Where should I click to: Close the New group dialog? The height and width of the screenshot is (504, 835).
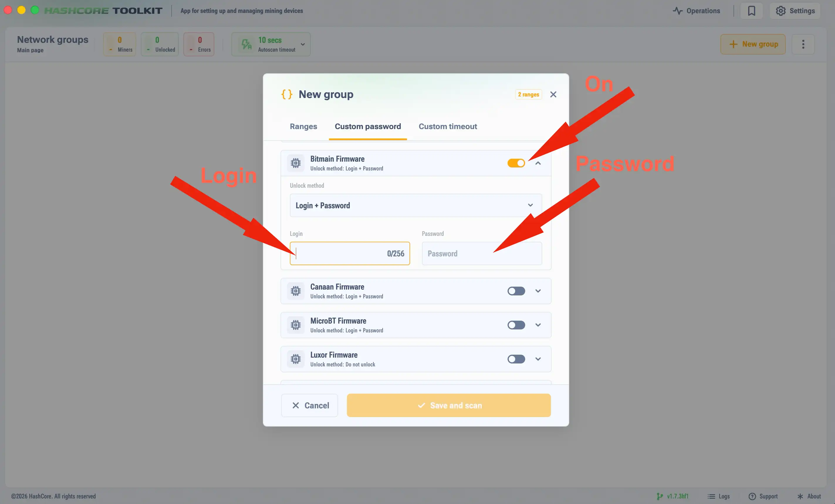553,94
